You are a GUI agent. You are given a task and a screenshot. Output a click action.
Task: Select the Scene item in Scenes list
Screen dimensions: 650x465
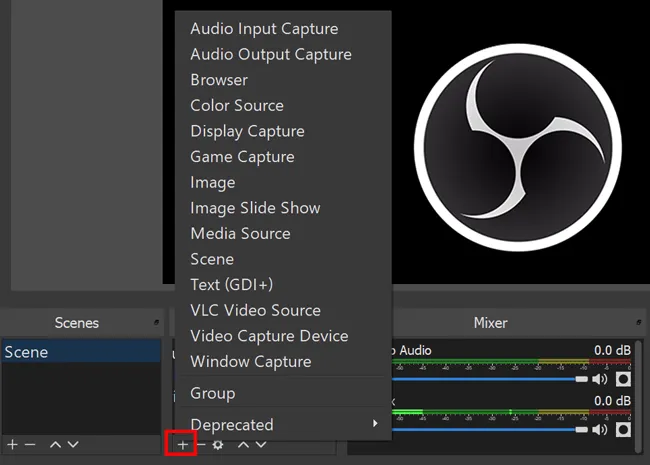coord(81,352)
